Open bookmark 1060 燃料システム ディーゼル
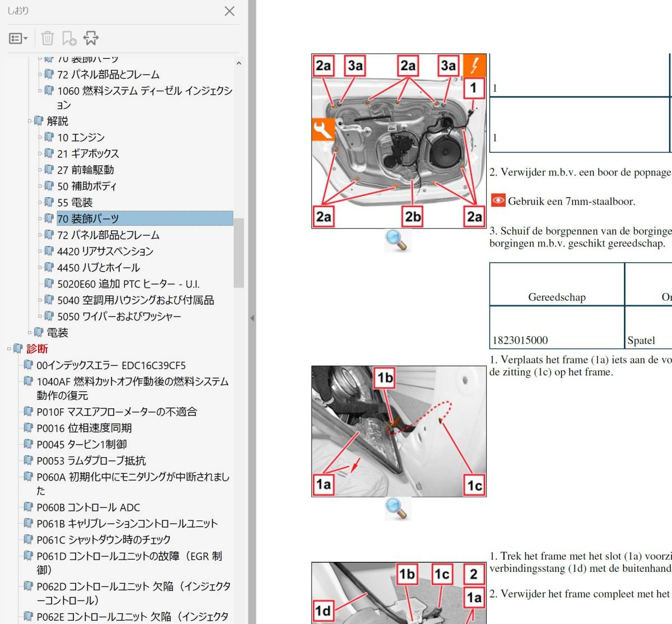 pos(144,97)
